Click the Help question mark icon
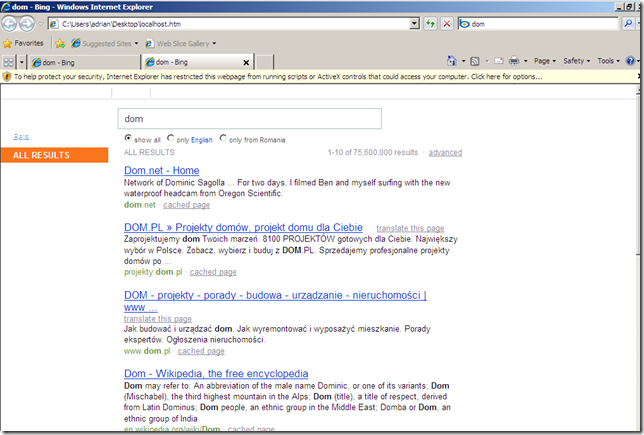The image size is (644, 435). coord(630,61)
